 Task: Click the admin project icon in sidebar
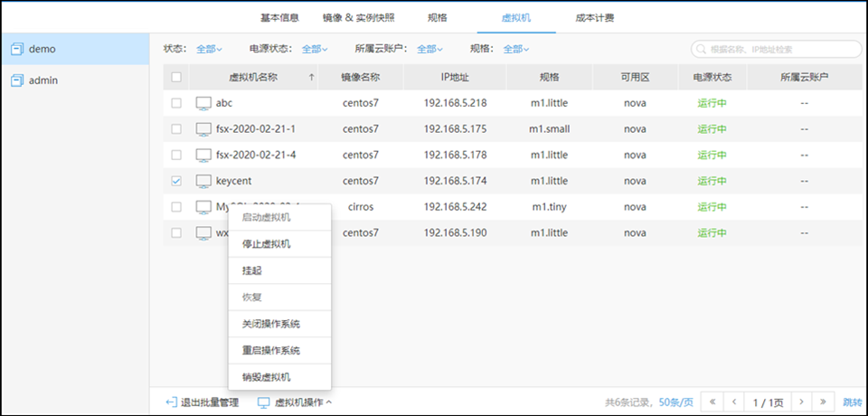17,80
